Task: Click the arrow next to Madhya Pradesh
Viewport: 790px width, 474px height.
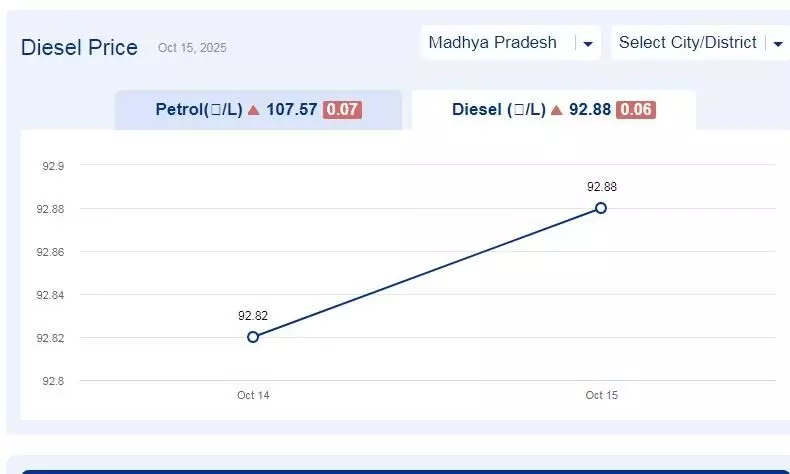Action: click(x=588, y=44)
